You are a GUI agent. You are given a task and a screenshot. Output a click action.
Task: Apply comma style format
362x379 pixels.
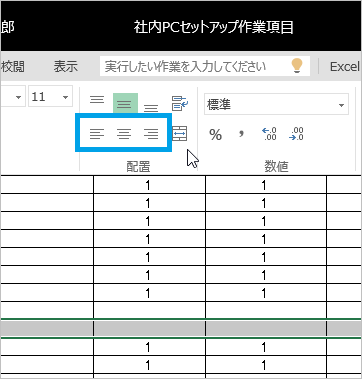coord(242,134)
